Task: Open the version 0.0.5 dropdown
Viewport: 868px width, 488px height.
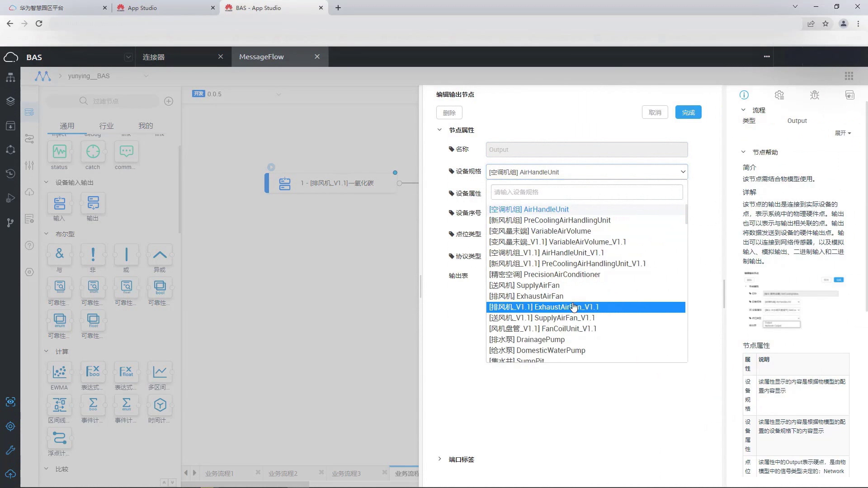Action: [x=278, y=94]
